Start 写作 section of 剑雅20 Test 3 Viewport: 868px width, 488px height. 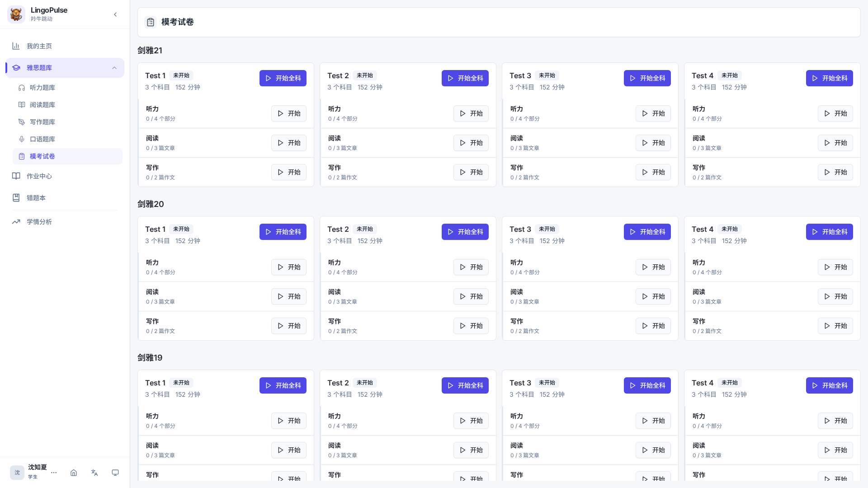coord(653,326)
